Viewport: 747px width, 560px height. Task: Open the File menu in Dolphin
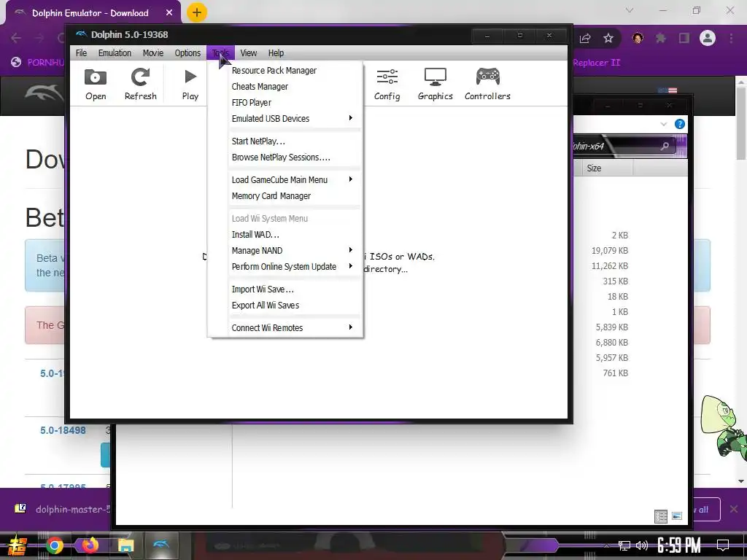[x=81, y=52]
